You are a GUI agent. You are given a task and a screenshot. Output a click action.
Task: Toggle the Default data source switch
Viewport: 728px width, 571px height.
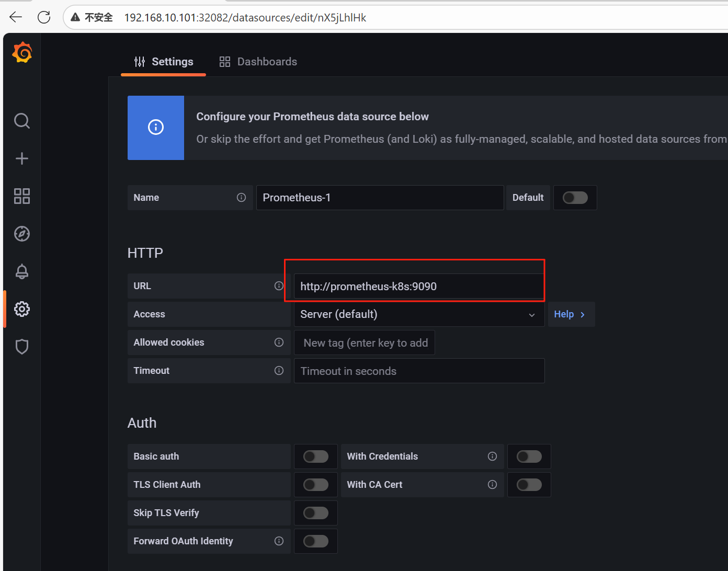coord(575,198)
